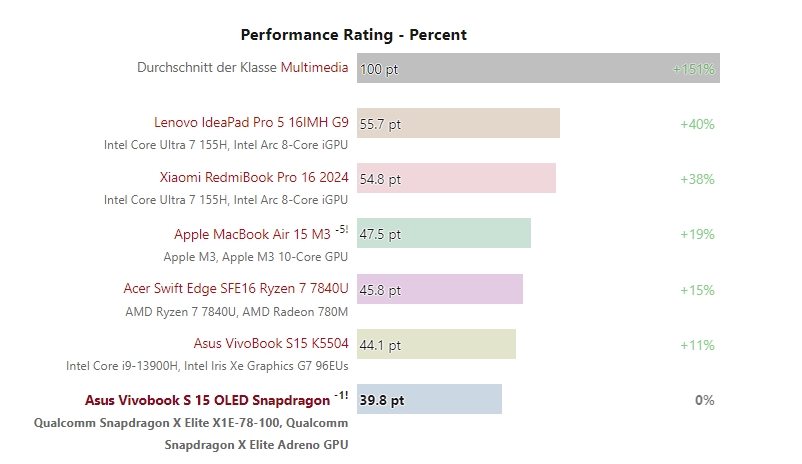Click the +40% difference value

(697, 124)
